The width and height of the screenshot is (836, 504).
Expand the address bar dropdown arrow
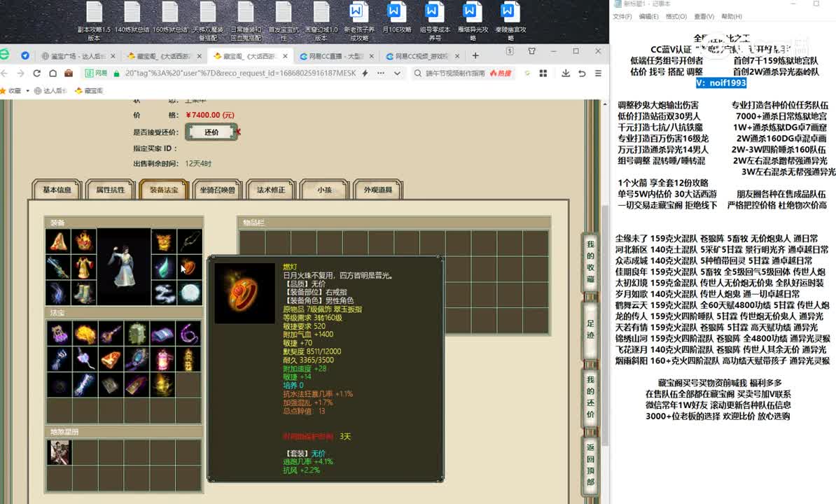click(x=397, y=73)
